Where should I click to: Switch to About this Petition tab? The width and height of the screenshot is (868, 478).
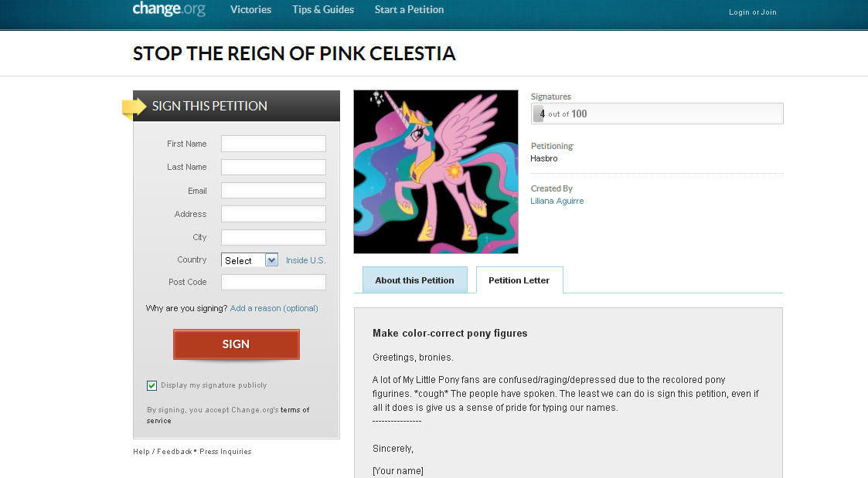(414, 280)
